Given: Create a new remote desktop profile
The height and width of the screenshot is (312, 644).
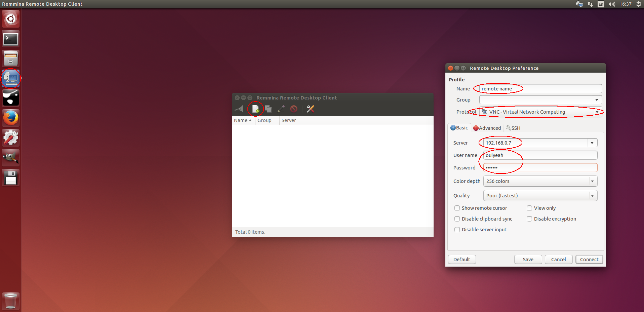Looking at the screenshot, I should [255, 109].
